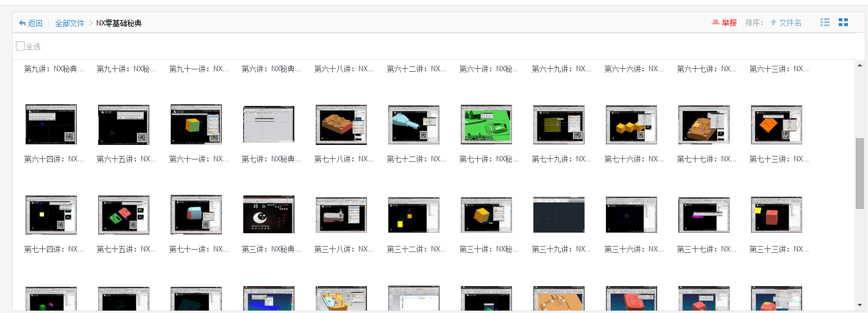Go to 全部文件 in breadcrumb

pyautogui.click(x=69, y=23)
